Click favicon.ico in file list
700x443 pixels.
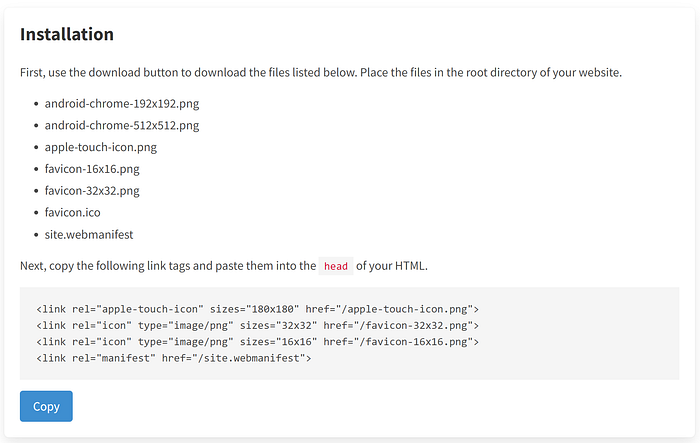[x=72, y=213]
